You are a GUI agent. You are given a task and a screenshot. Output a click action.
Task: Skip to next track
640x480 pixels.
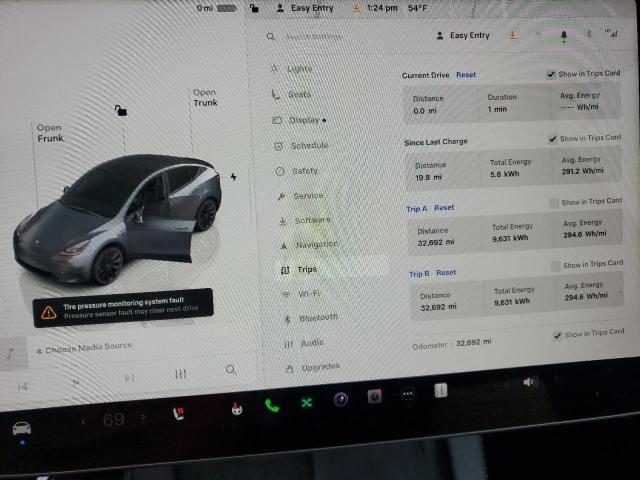point(129,378)
